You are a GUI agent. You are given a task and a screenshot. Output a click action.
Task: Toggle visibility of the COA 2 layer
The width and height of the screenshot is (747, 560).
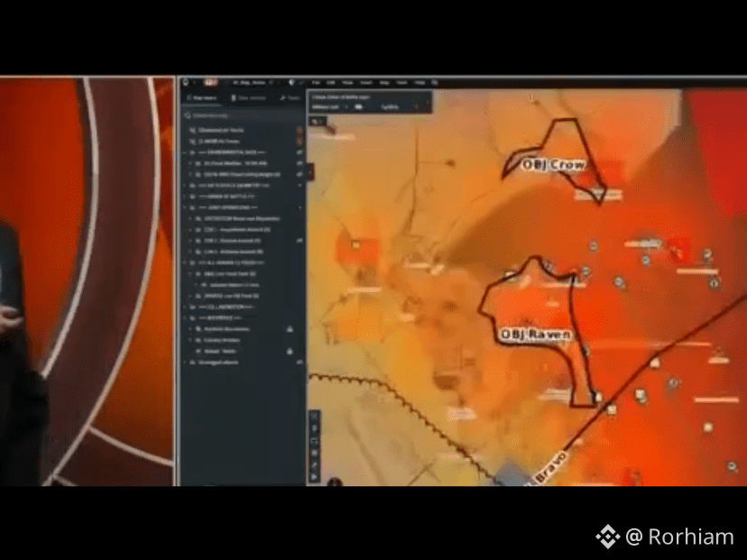point(300,241)
